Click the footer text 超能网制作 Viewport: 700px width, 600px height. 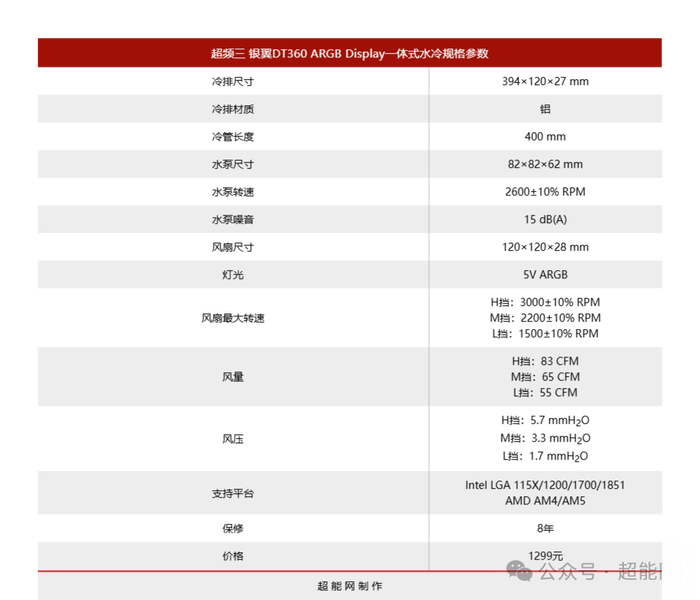click(x=350, y=586)
